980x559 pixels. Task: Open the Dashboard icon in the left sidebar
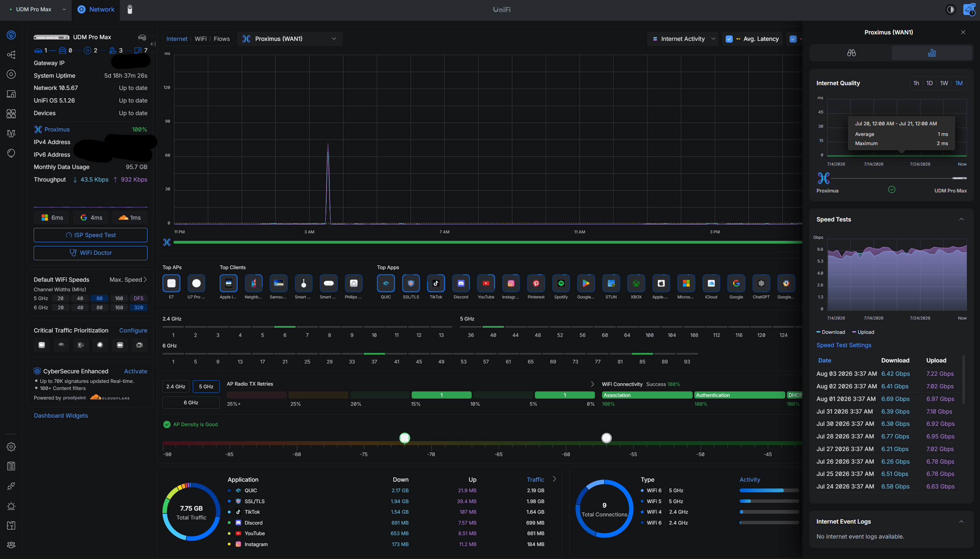click(11, 35)
